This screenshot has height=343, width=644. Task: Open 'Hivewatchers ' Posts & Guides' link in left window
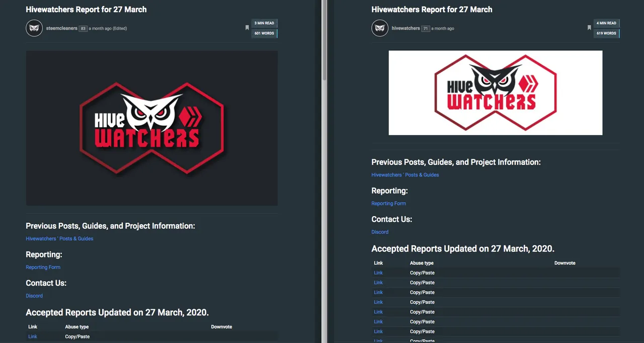[59, 239]
